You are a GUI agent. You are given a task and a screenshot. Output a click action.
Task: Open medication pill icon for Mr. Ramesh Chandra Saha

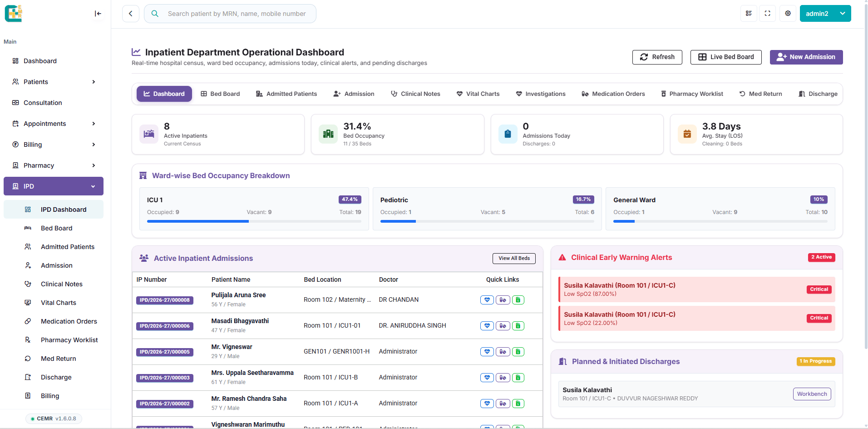click(x=503, y=404)
